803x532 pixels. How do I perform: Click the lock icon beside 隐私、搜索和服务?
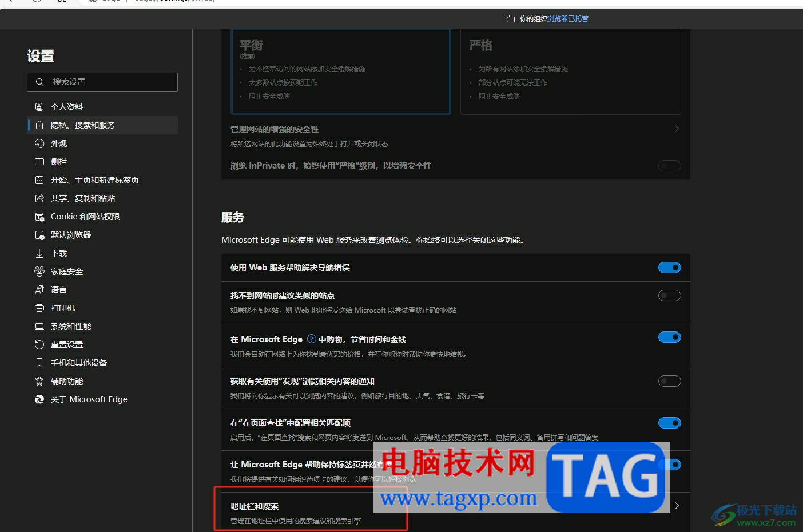(x=39, y=125)
